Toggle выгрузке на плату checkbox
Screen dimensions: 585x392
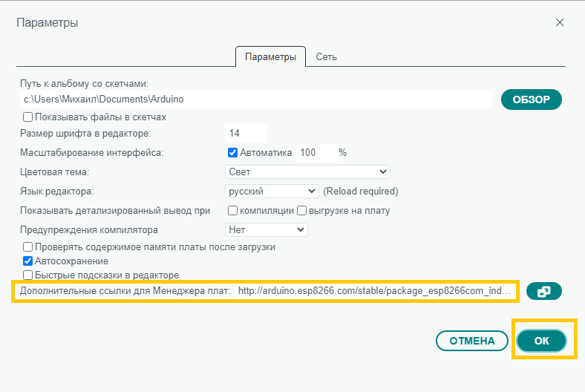point(302,210)
